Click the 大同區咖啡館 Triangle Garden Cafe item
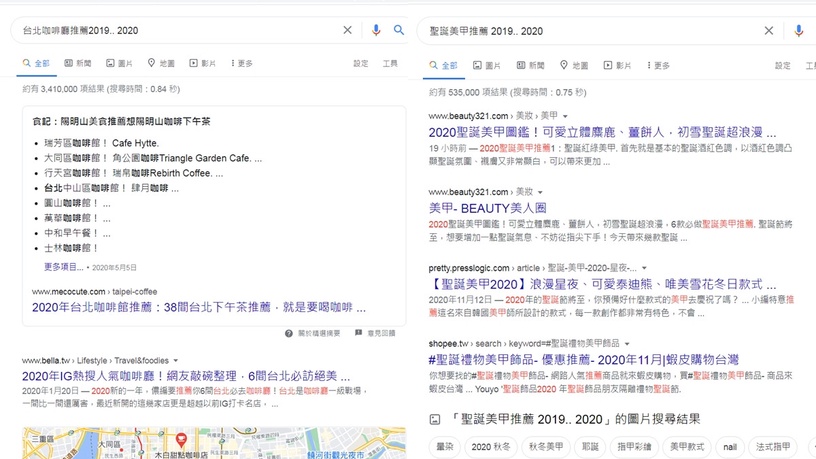Image resolution: width=816 pixels, height=459 pixels. pos(153,158)
